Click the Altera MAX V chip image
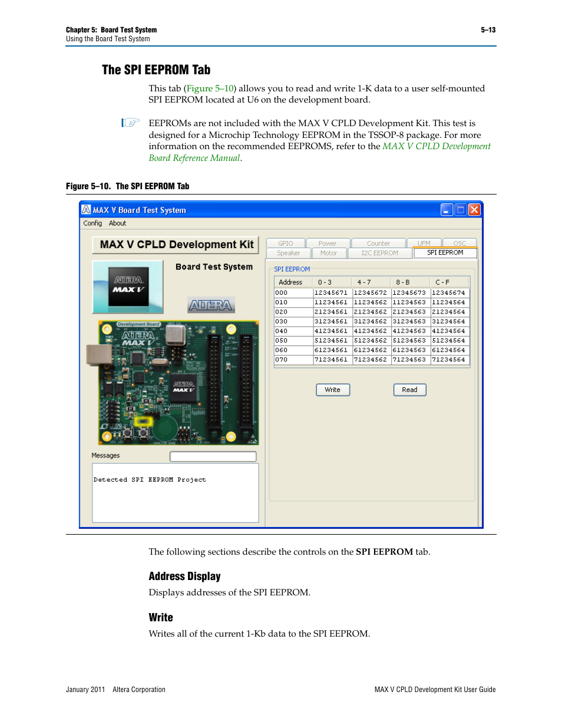562x728 pixels. tap(128, 287)
